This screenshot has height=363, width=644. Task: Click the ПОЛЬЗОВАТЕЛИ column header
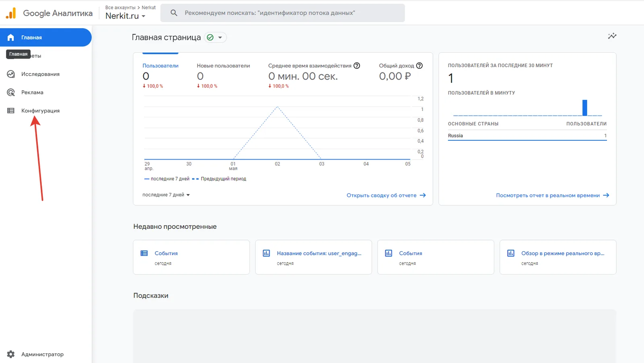tap(586, 124)
